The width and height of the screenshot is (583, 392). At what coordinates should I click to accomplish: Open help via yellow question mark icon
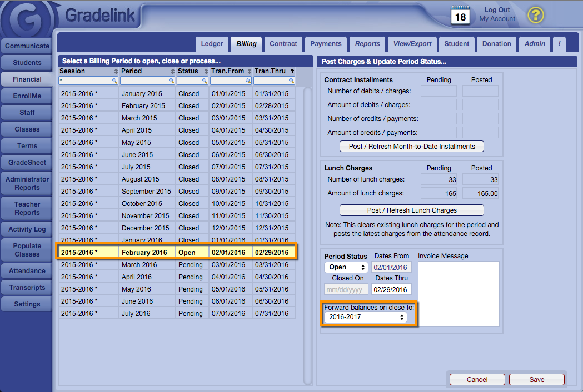[535, 15]
